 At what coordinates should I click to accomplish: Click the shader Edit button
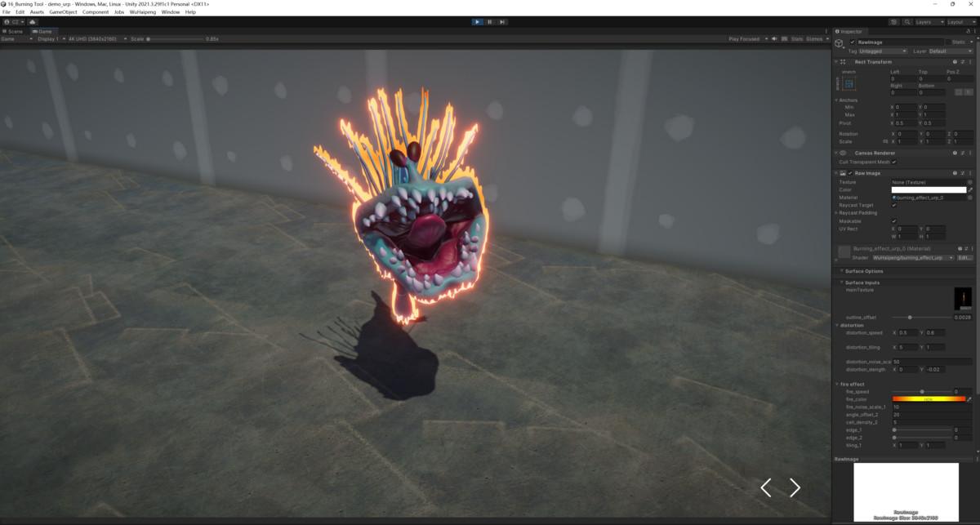tap(964, 257)
